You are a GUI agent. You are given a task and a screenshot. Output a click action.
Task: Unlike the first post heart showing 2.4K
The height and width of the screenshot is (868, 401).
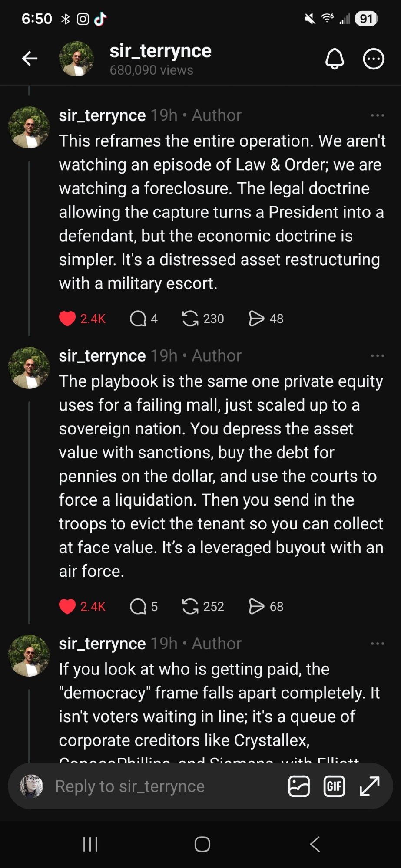click(67, 319)
